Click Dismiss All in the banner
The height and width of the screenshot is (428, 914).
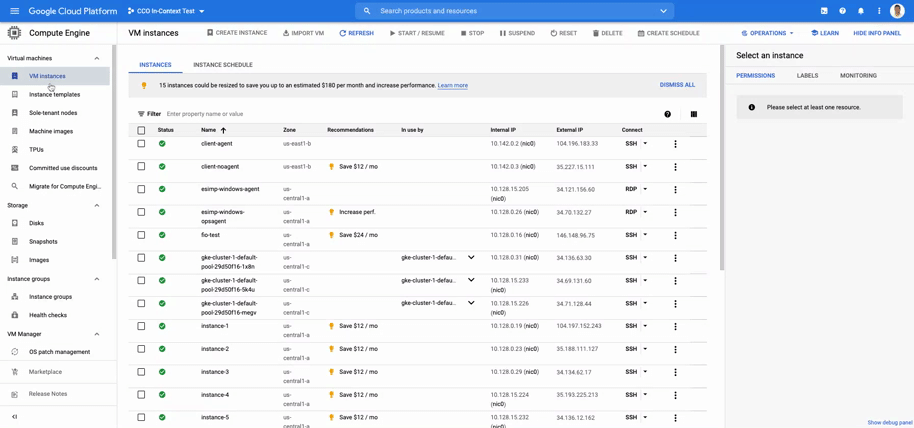677,85
